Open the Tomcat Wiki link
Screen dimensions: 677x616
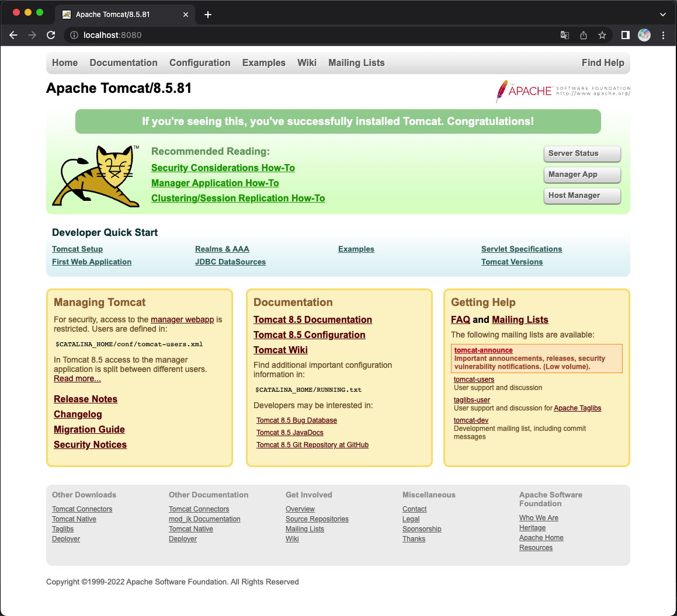coord(280,350)
